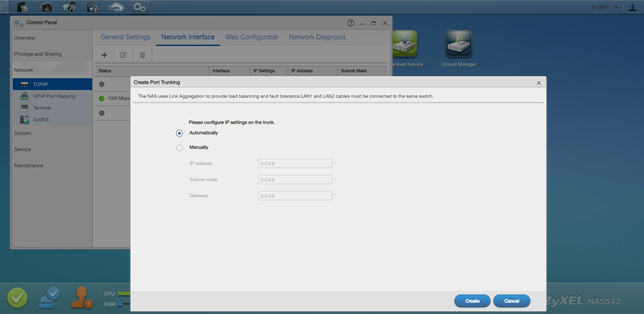Expand the System section in the sidebar
The image size is (644, 314).
coord(22,133)
